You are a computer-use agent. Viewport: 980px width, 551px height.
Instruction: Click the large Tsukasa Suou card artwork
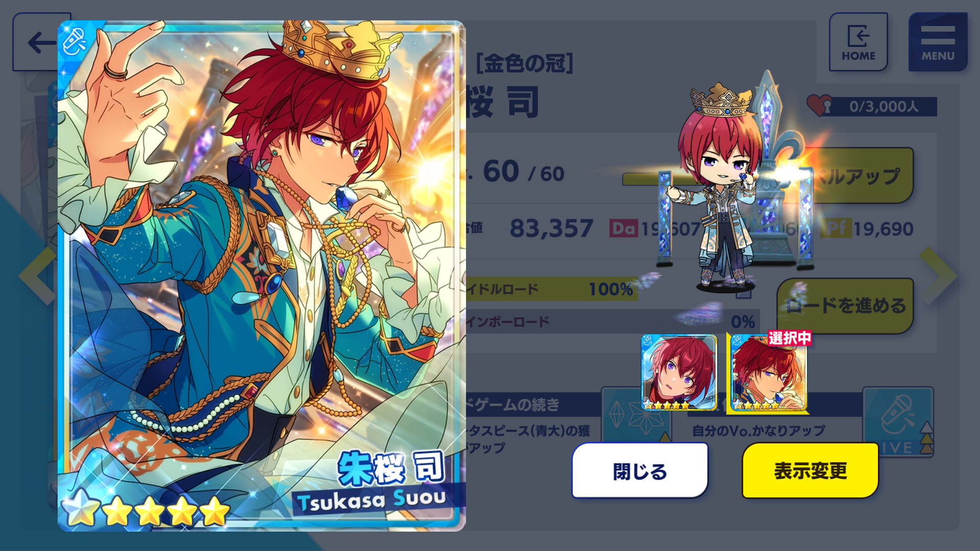(261, 276)
